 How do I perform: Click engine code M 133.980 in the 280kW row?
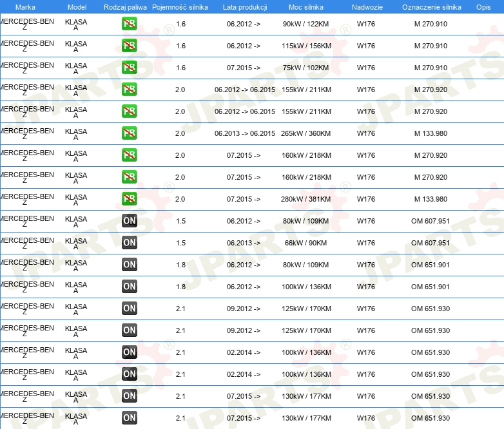click(431, 199)
